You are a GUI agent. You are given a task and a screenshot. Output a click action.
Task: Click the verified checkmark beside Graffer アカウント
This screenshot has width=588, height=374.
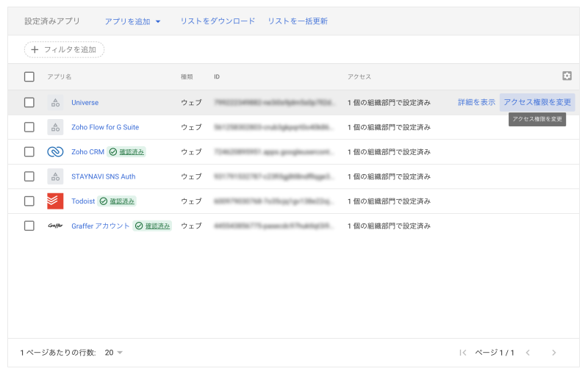click(x=139, y=226)
